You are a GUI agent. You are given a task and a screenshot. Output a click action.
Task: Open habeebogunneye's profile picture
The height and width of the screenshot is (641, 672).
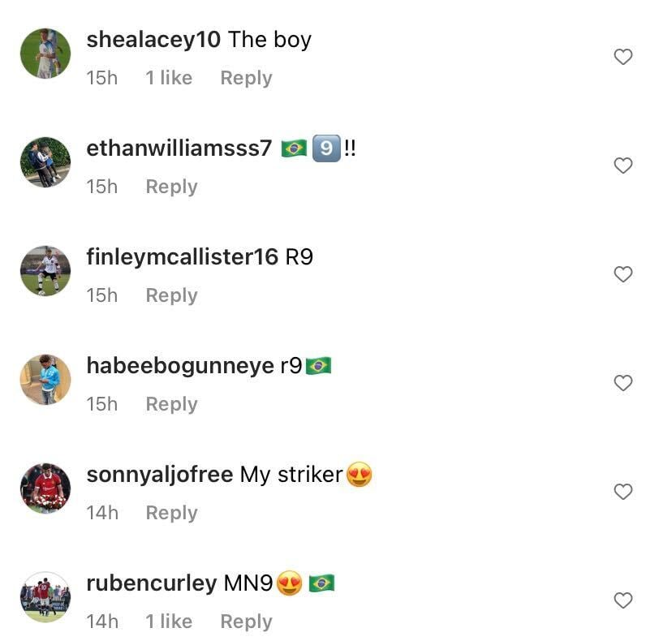tap(45, 380)
